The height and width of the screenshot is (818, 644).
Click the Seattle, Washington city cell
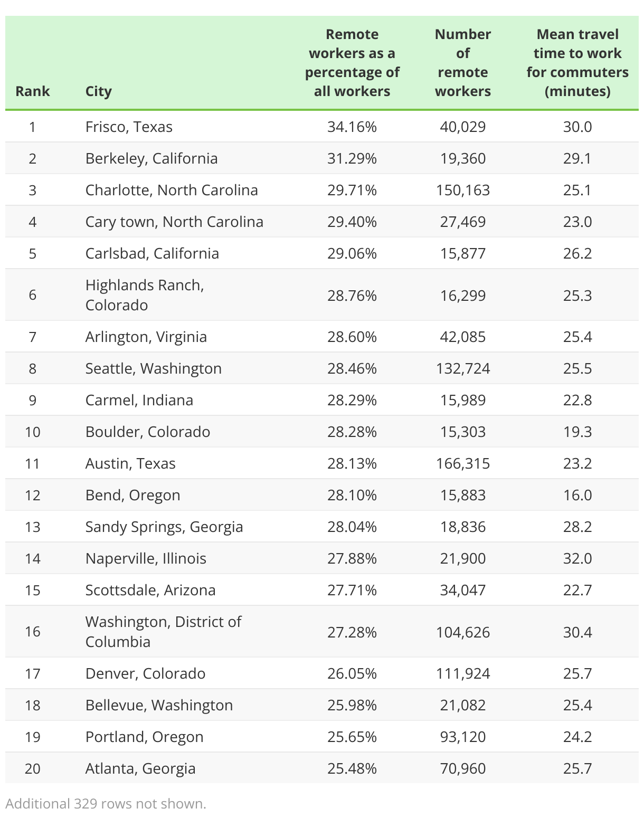[x=154, y=368]
